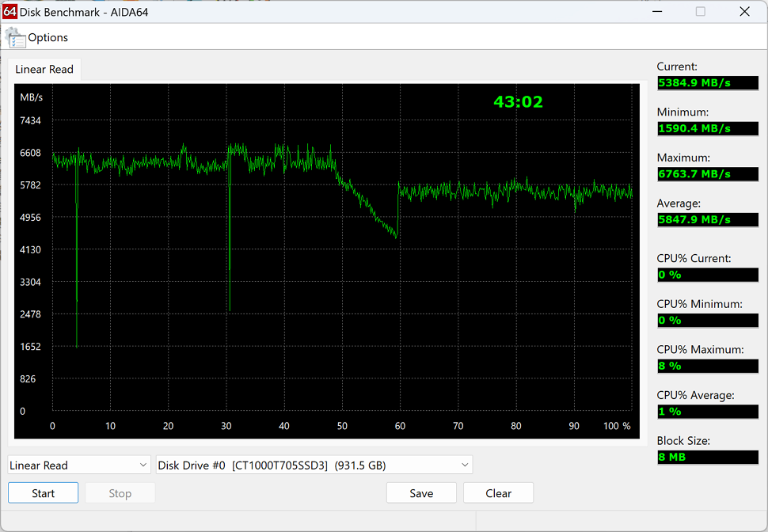This screenshot has width=768, height=532.
Task: Click the Block Size 8 MB field
Action: [708, 457]
